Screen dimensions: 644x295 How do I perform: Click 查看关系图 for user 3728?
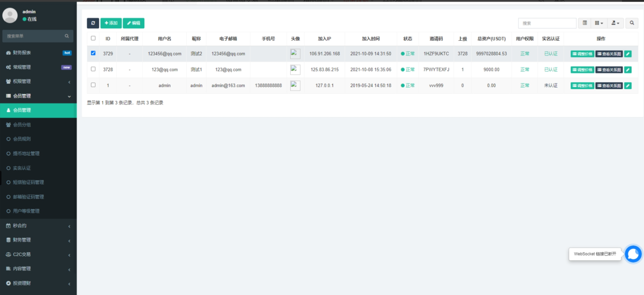click(x=609, y=70)
